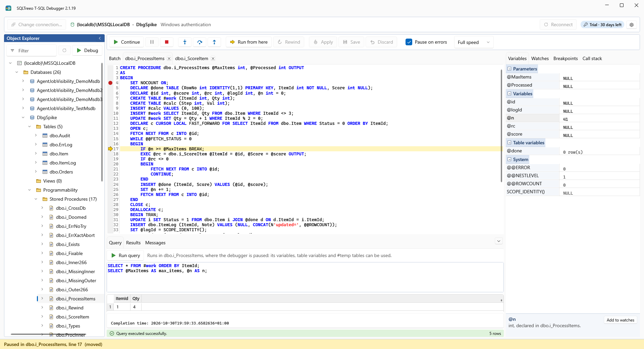This screenshot has height=349, width=644.
Task: Click the Step Out icon
Action: coord(214,42)
